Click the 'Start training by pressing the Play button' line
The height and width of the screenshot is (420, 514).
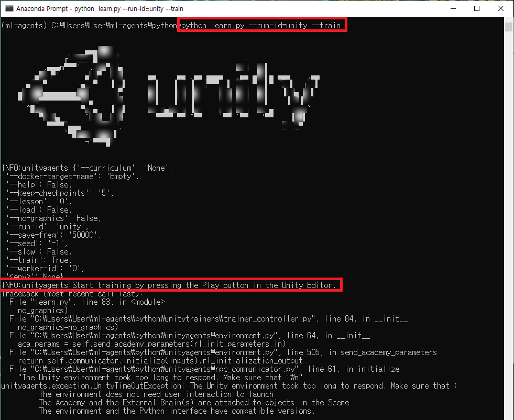(169, 285)
